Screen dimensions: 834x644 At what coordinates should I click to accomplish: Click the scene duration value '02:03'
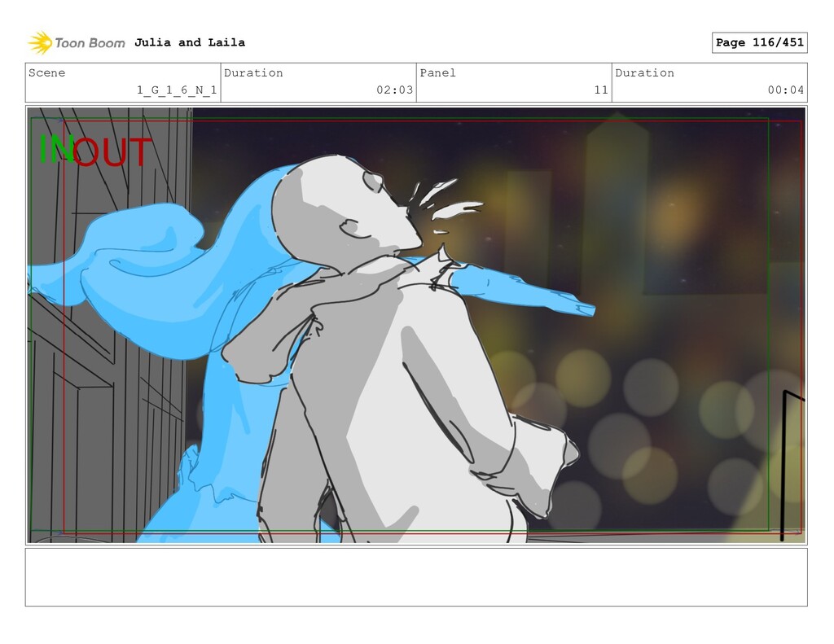(395, 90)
